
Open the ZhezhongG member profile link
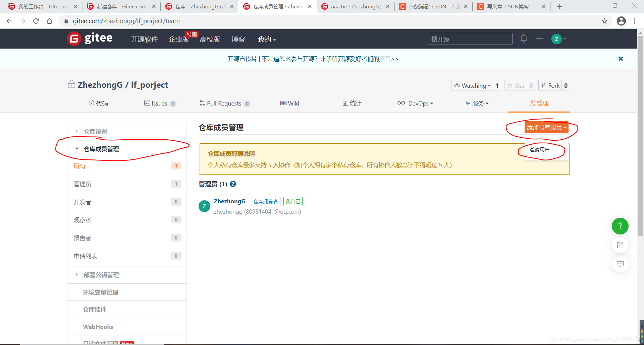tap(230, 201)
